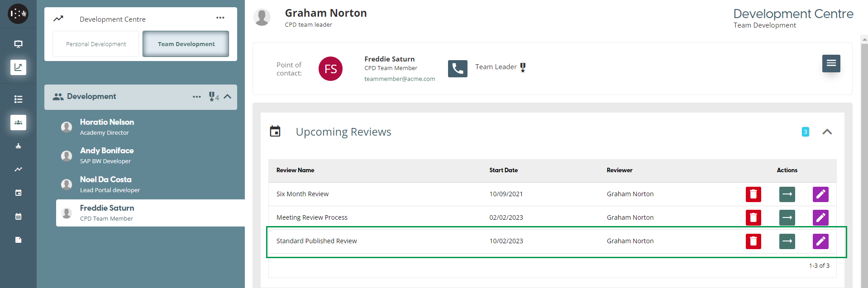Delete the Six Month Review row
This screenshot has width=868, height=288.
(753, 194)
